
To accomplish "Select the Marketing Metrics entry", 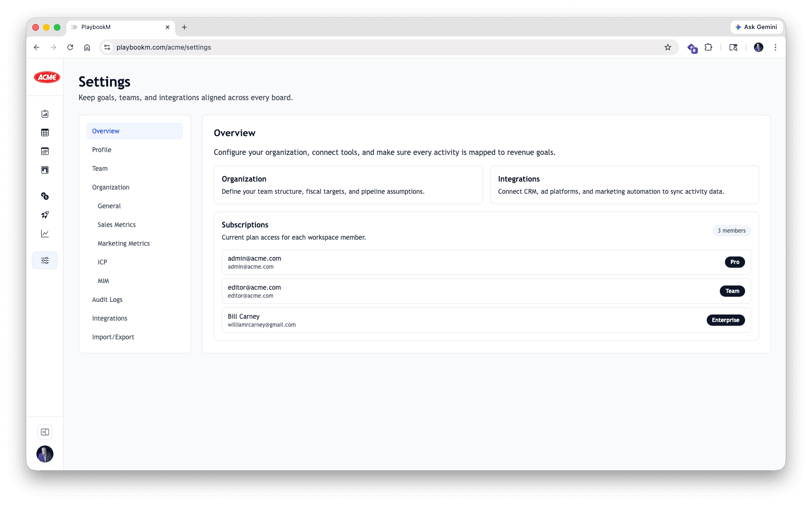I will click(124, 243).
